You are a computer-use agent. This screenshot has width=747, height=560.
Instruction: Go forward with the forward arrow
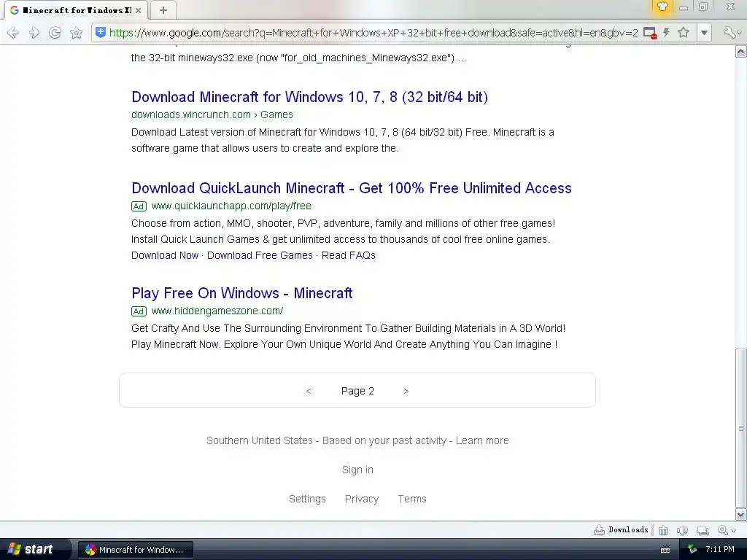(34, 33)
